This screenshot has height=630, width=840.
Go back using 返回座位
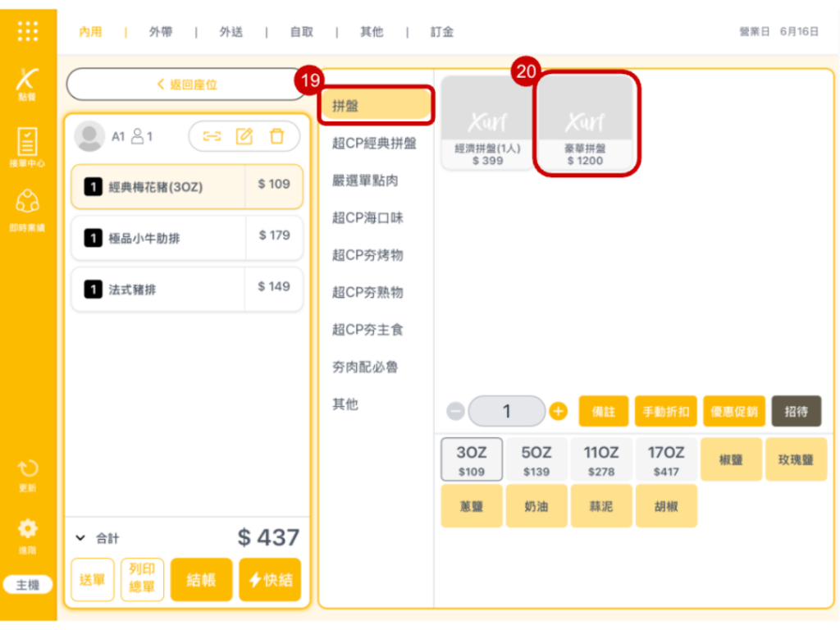[187, 84]
